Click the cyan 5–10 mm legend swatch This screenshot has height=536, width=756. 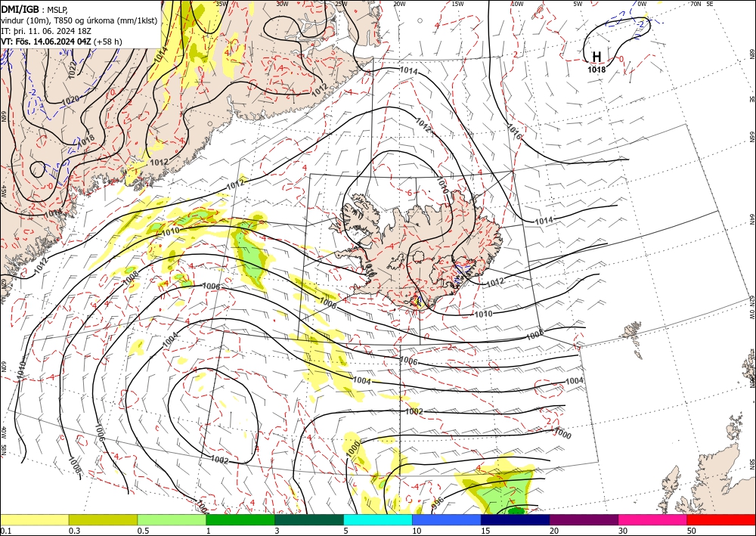tap(378, 519)
